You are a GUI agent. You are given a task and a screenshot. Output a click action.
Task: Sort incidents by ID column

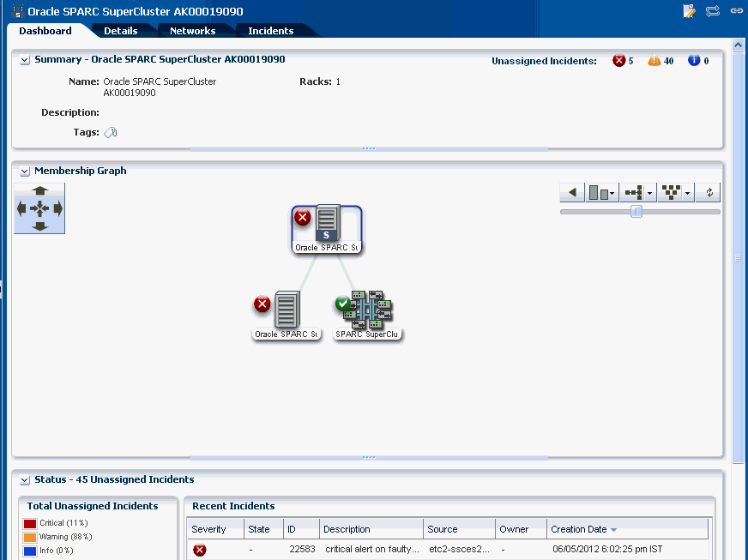tap(301, 529)
